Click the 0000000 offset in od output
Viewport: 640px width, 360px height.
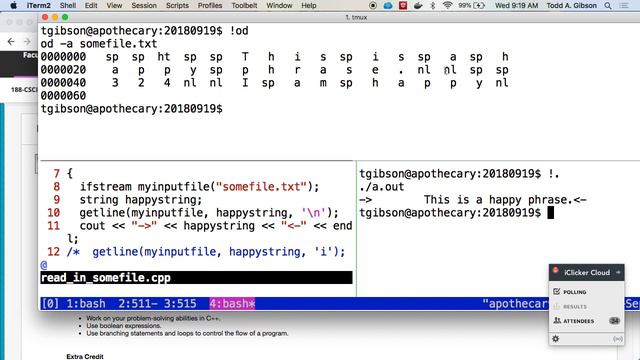[63, 57]
